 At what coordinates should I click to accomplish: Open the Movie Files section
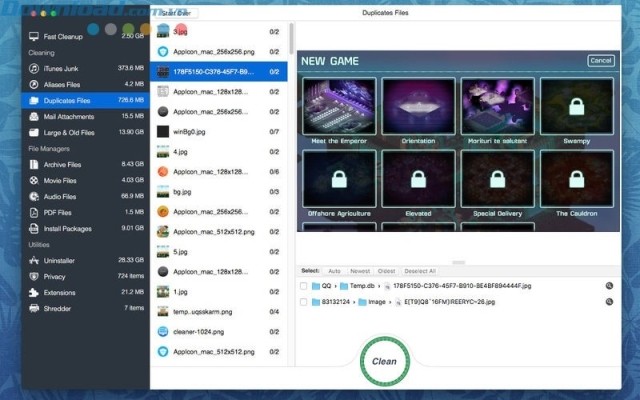[86, 180]
